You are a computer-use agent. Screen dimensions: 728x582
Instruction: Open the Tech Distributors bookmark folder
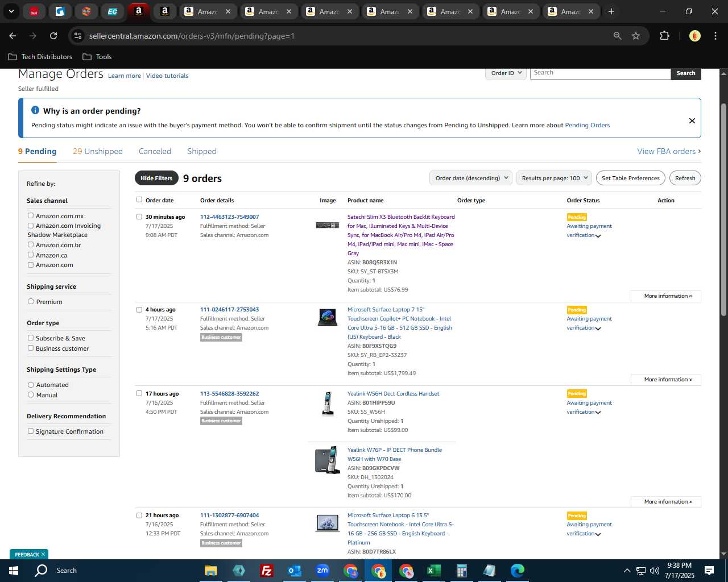click(x=40, y=57)
